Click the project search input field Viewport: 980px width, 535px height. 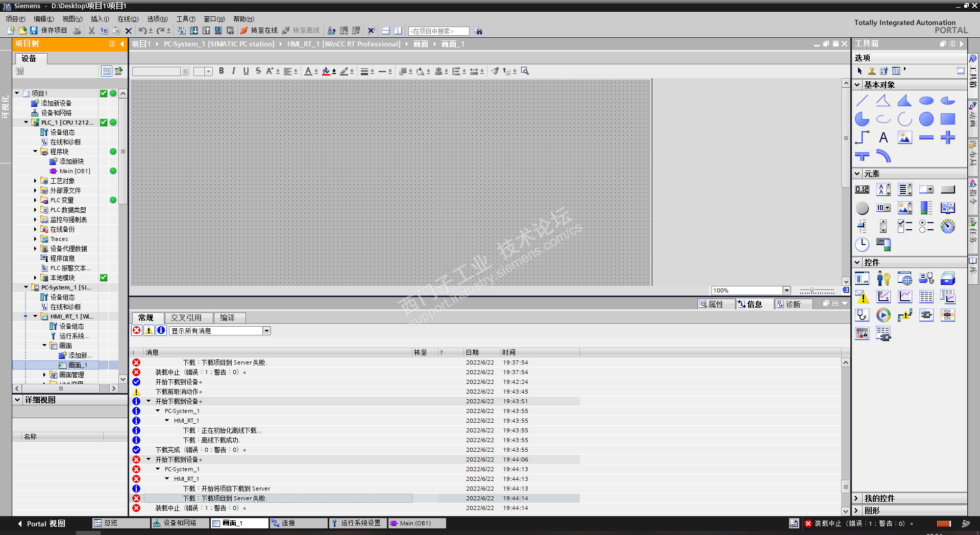(439, 31)
